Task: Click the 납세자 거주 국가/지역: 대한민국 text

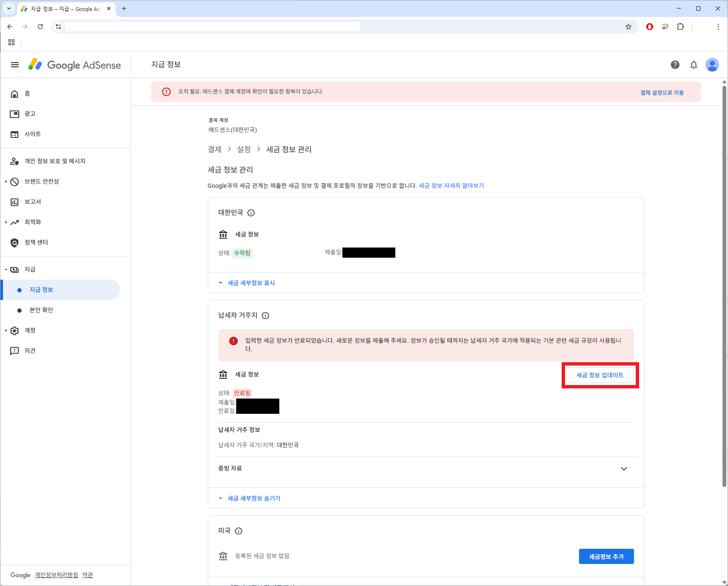Action: [x=259, y=445]
